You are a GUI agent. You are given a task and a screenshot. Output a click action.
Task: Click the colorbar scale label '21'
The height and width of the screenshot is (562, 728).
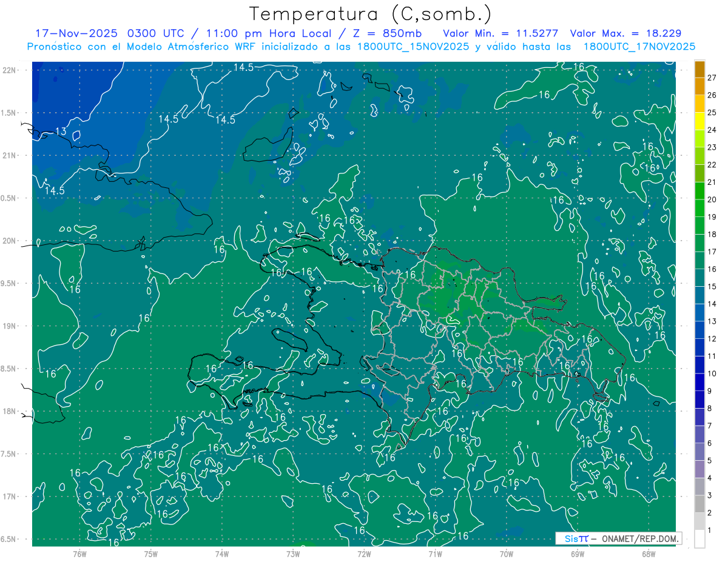[712, 182]
